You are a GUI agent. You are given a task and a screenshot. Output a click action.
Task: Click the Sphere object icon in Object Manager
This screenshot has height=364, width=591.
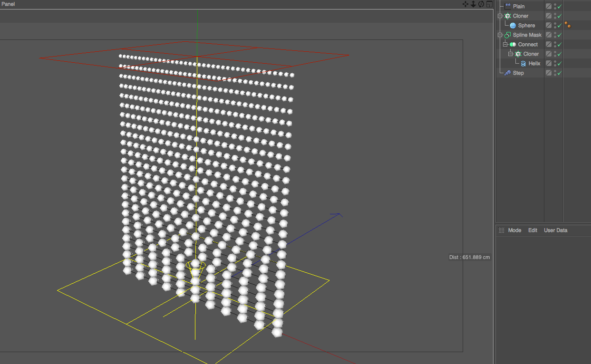pos(512,25)
